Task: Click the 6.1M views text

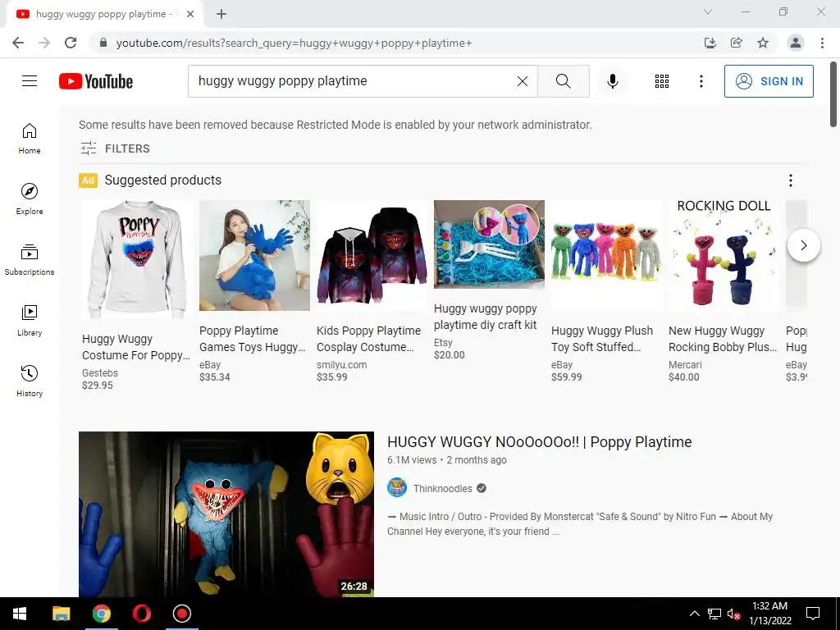Action: [x=412, y=460]
